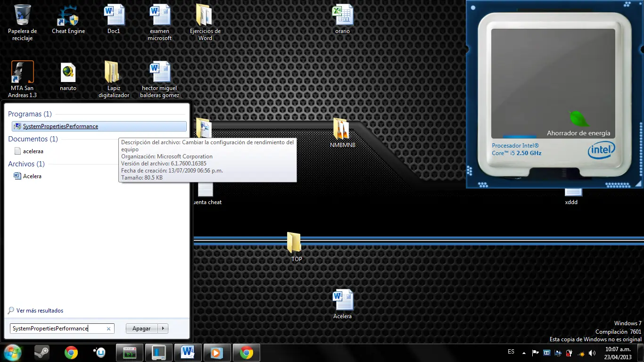The height and width of the screenshot is (362, 644).
Task: Open the pinned Chrome icon beside Steam
Action: pyautogui.click(x=71, y=353)
